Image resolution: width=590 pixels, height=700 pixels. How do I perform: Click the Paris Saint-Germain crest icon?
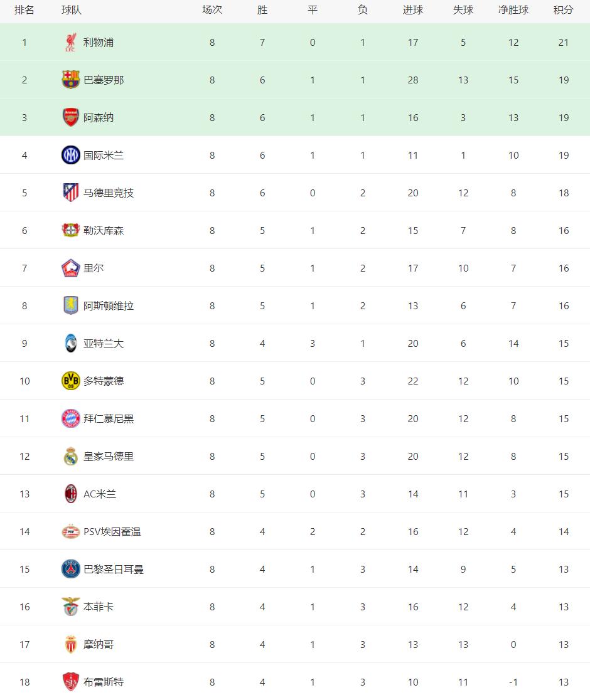70,570
